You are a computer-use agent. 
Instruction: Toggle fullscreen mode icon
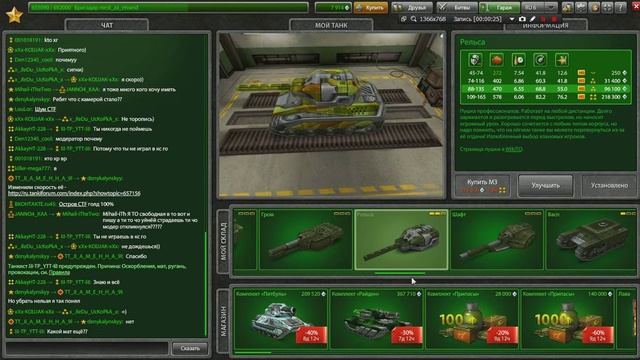click(x=607, y=7)
